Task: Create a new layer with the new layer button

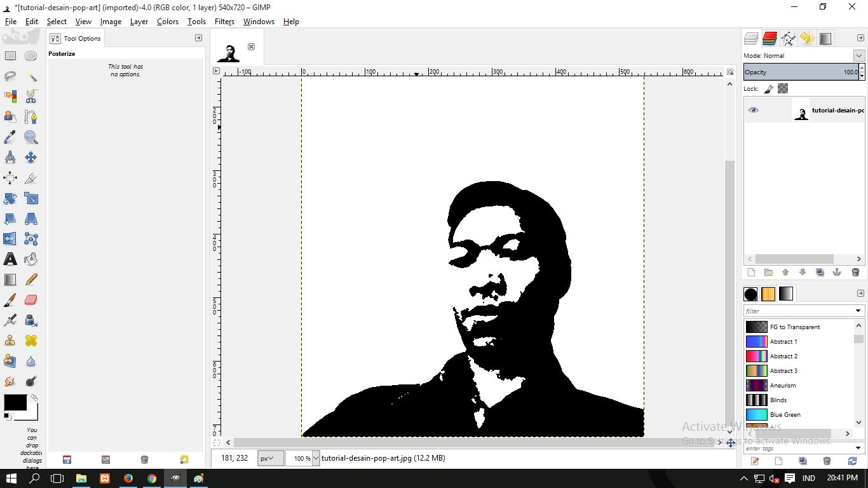Action: [x=751, y=272]
